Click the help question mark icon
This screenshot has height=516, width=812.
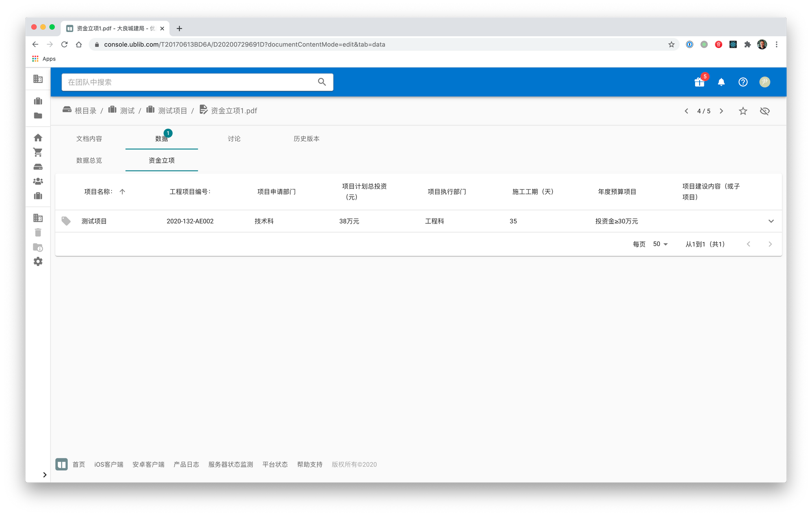[x=743, y=82]
